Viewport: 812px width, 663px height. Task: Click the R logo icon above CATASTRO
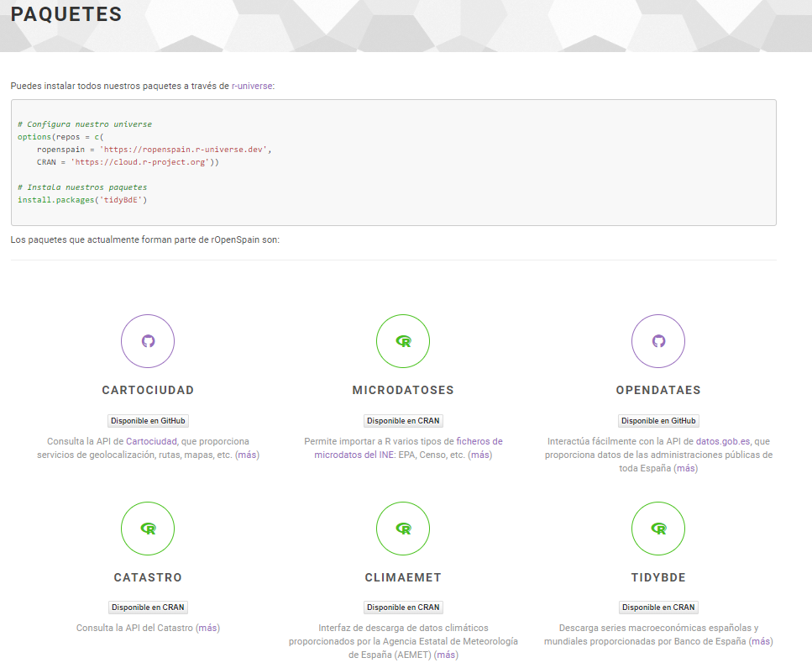click(148, 529)
